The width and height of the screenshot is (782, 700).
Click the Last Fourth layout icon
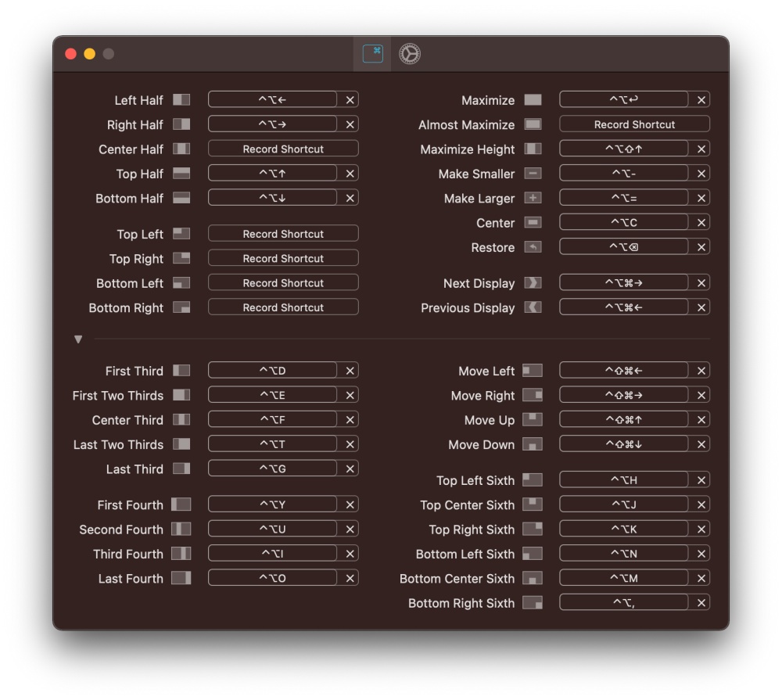181,578
